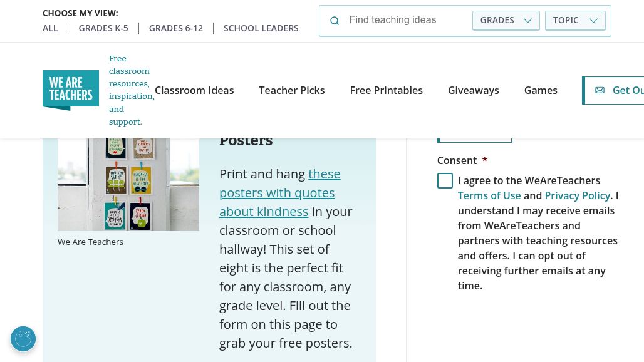Expand the Grades dropdown
This screenshot has width=644, height=362.
506,20
